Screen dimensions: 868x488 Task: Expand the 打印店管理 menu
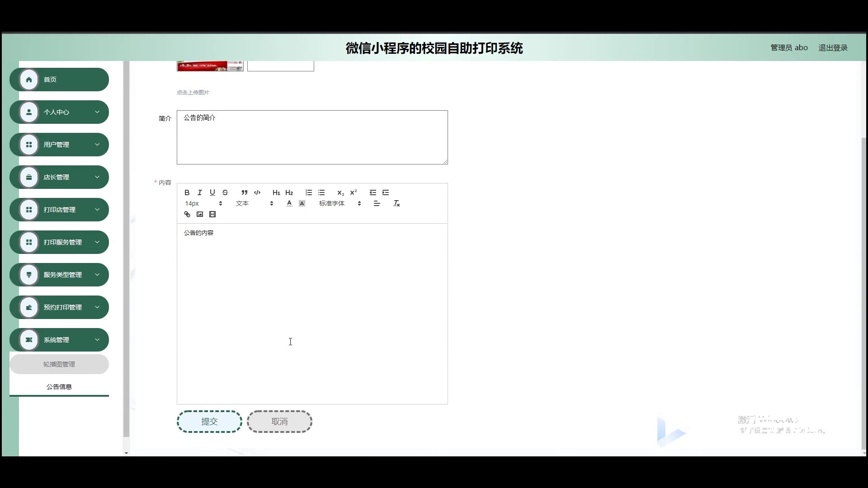[59, 210]
